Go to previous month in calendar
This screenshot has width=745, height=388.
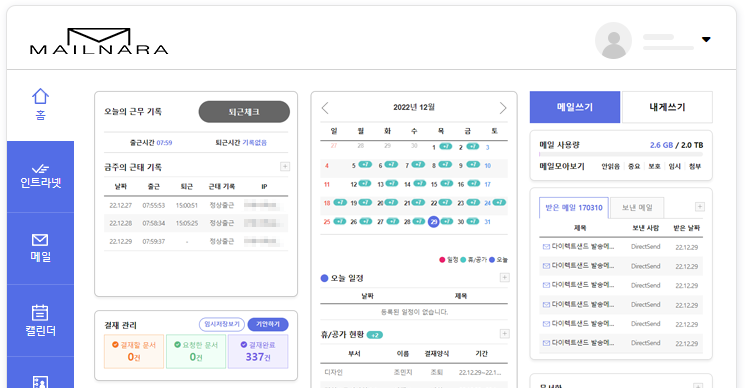pyautogui.click(x=325, y=108)
